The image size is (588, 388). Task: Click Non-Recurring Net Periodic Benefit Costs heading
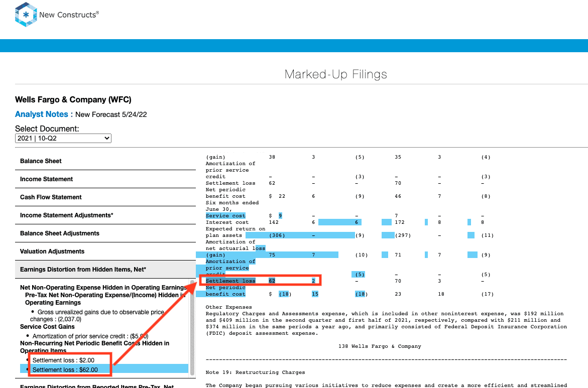pos(94,347)
